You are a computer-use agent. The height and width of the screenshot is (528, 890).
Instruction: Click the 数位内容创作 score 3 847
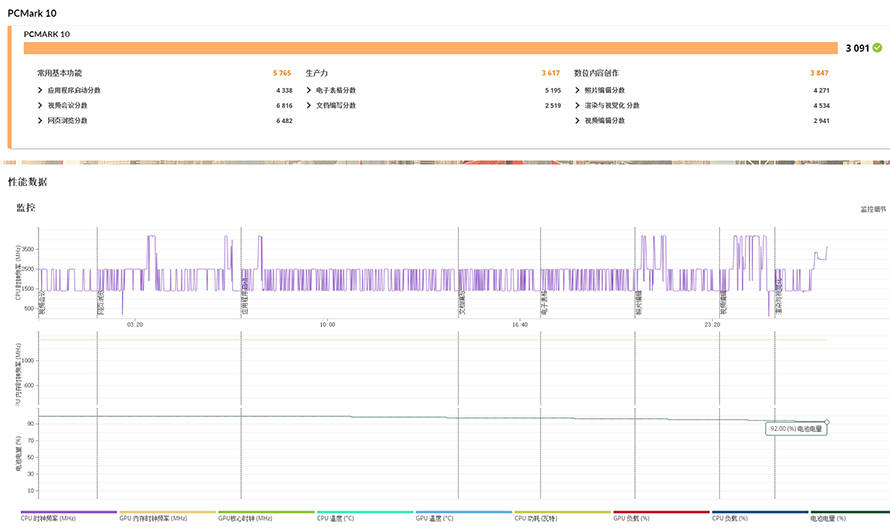coord(819,73)
